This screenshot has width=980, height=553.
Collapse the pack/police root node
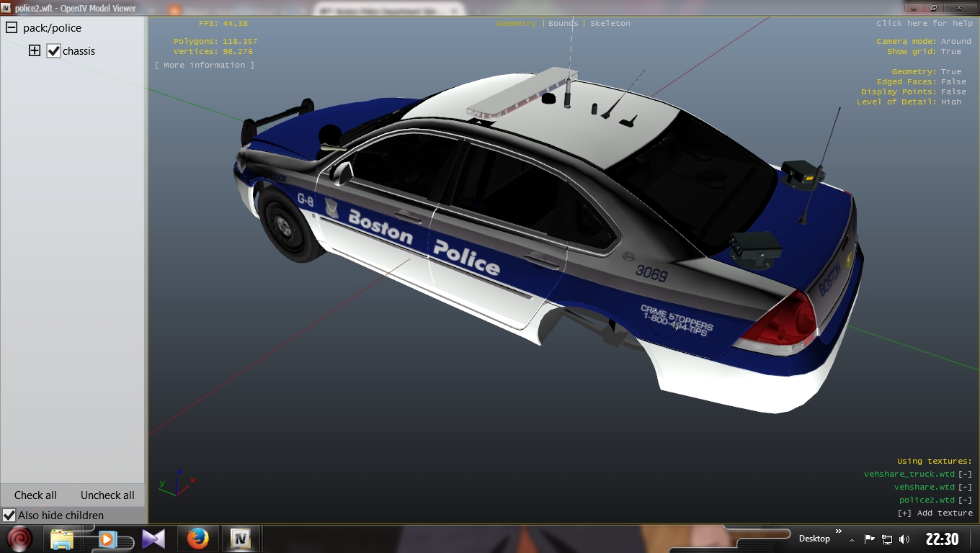(x=12, y=28)
